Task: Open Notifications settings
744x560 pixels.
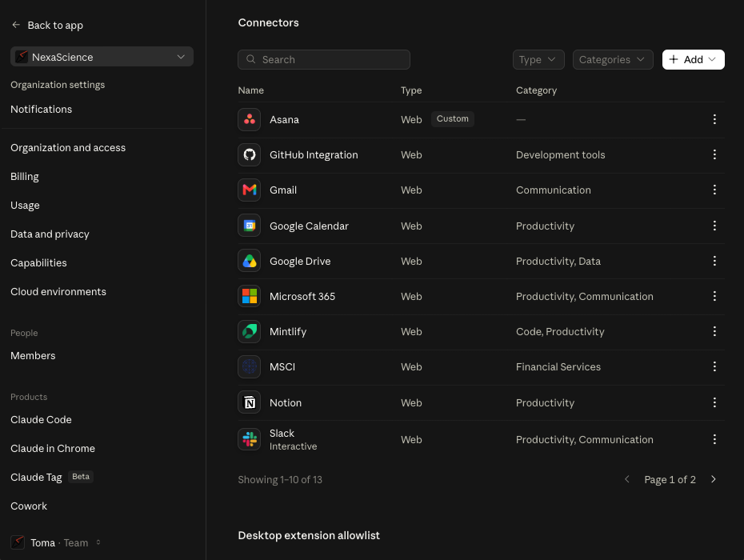Action: 42,109
